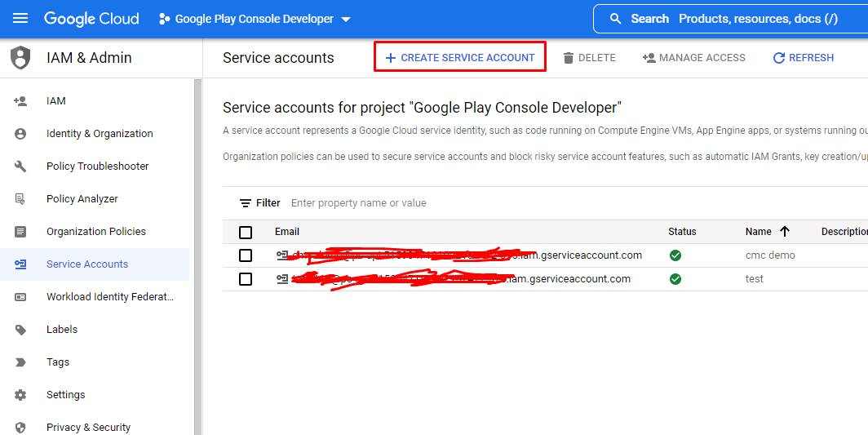This screenshot has height=435, width=868.
Task: Select Policy Analyzer in the sidebar
Action: click(82, 199)
